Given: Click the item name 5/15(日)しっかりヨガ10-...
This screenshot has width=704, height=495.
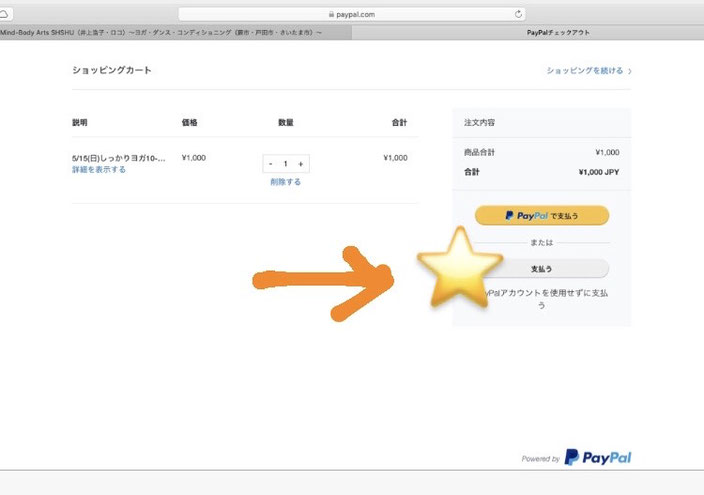Looking at the screenshot, I should (x=119, y=158).
